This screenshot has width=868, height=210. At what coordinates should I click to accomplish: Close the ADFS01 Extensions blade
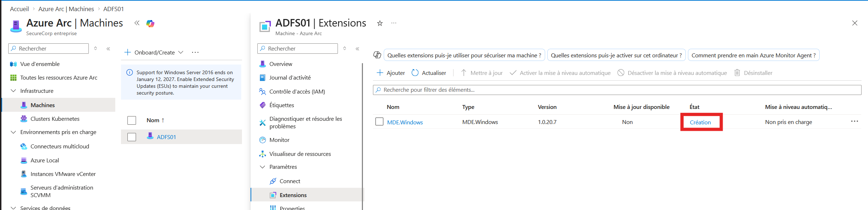click(x=854, y=23)
